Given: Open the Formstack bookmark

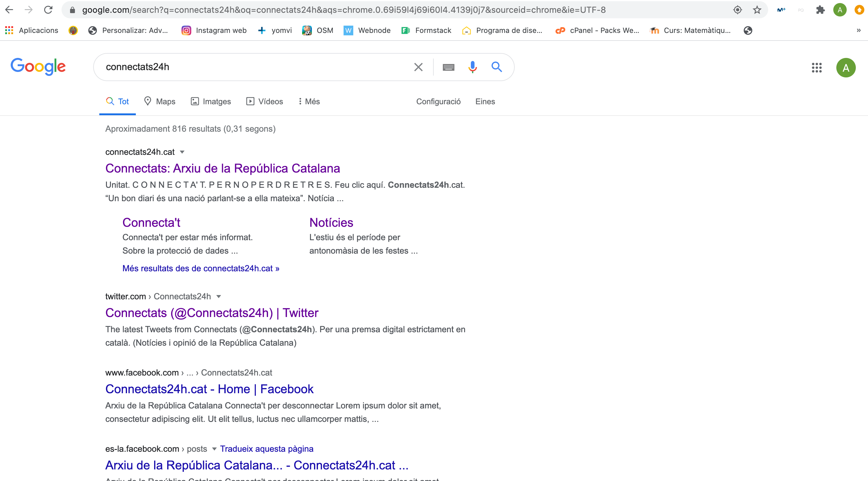Looking at the screenshot, I should [x=426, y=30].
